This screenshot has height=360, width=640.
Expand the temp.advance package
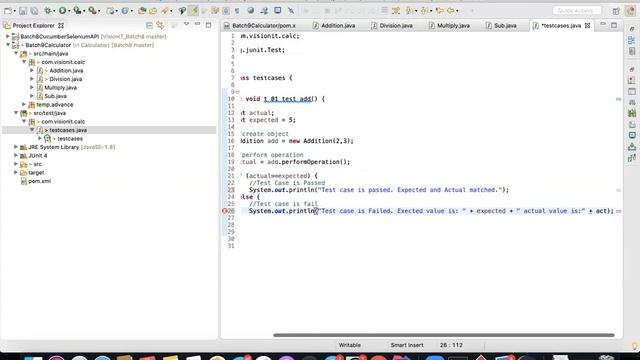[24, 104]
